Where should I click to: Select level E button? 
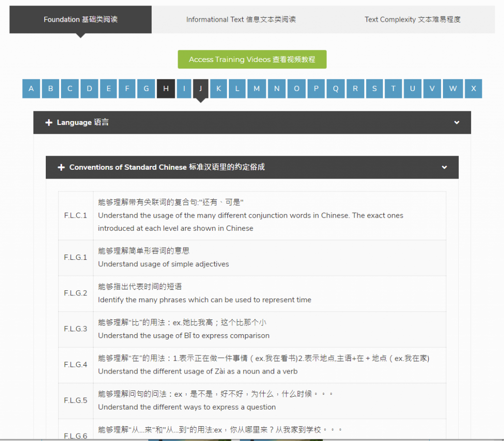click(109, 89)
